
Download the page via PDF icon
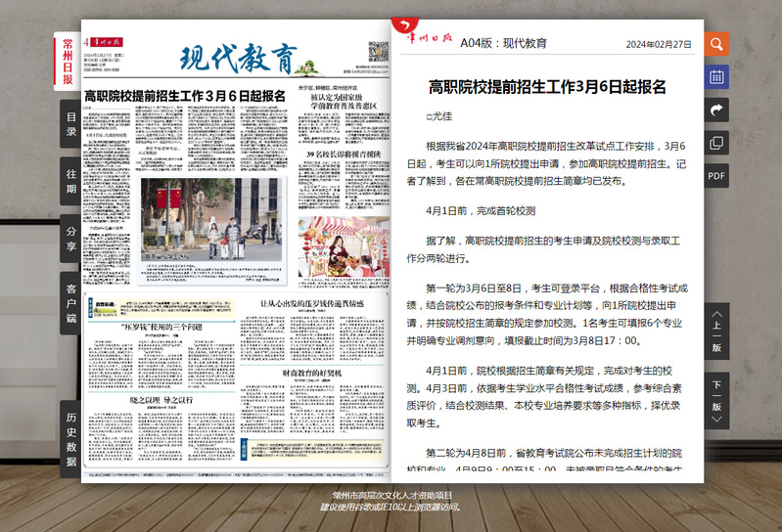point(716,175)
